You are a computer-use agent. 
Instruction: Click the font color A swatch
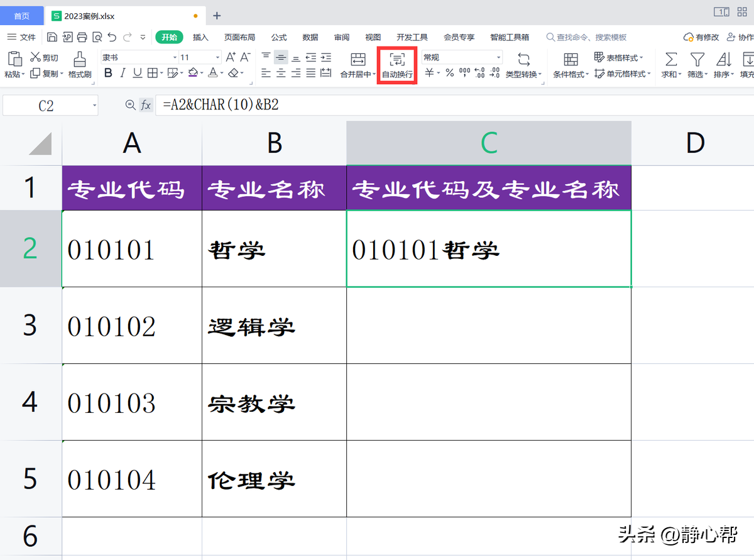click(213, 74)
